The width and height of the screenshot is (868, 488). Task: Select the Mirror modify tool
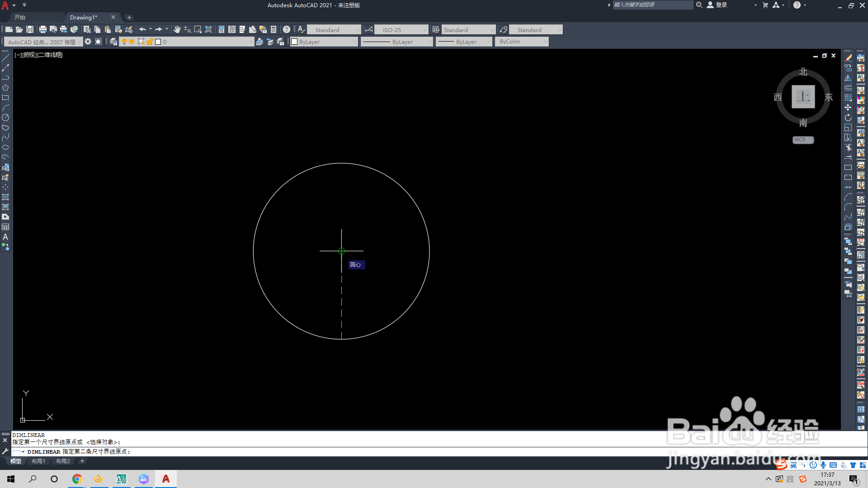[x=848, y=78]
